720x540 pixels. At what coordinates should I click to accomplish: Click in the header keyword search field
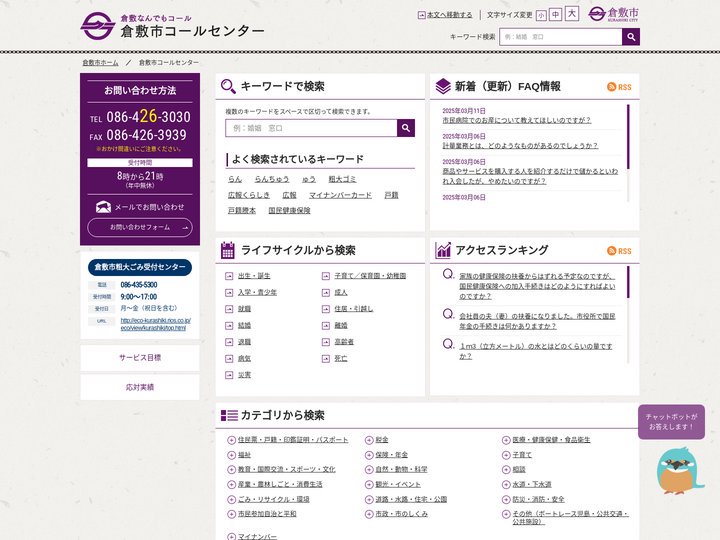tap(561, 37)
